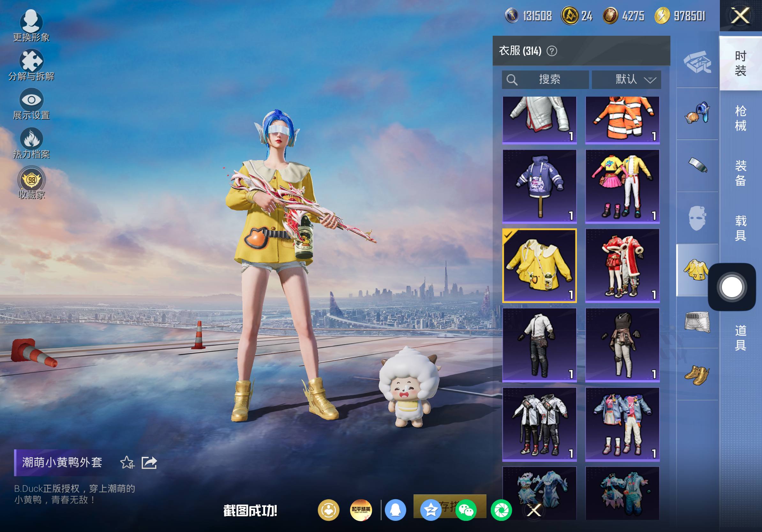Open the face mask category icon
Image resolution: width=762 pixels, height=532 pixels.
[x=697, y=218]
